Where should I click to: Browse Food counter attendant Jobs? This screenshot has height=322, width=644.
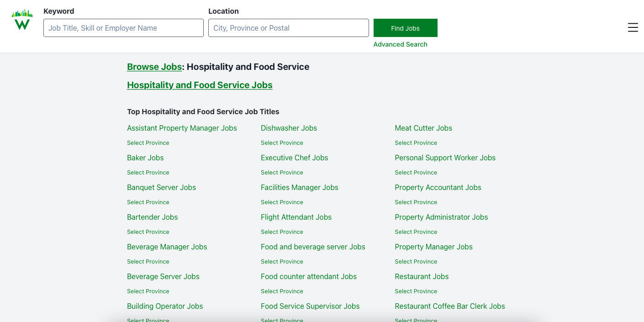(308, 277)
